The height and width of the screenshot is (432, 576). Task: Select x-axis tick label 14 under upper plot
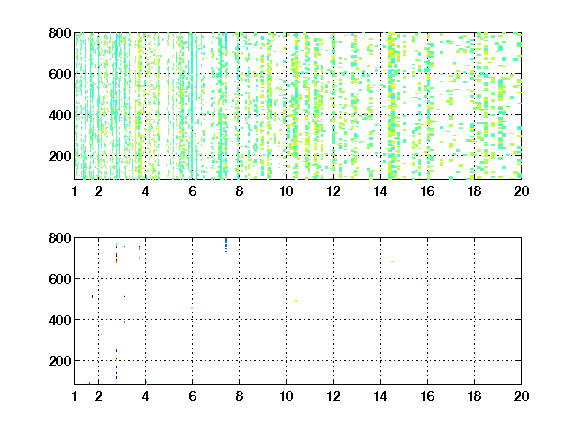pyautogui.click(x=380, y=191)
